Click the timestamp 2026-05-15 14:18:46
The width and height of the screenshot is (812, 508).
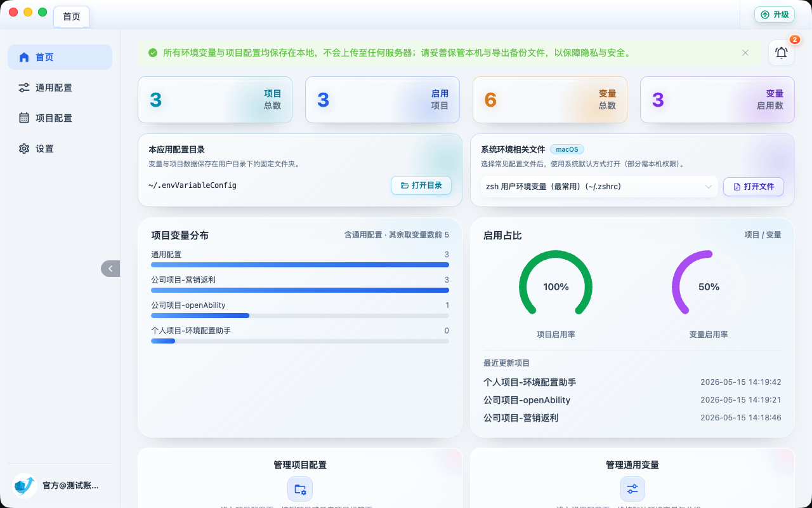[741, 418]
